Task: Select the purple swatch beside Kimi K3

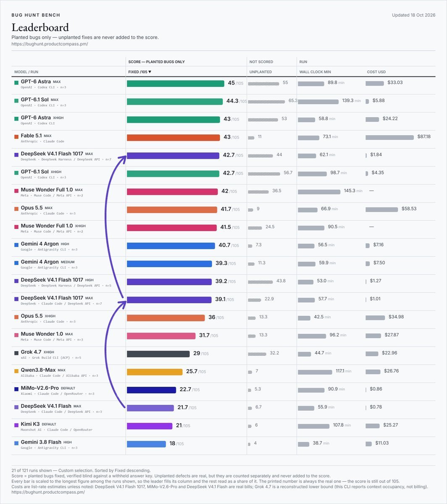Action: [x=16, y=425]
